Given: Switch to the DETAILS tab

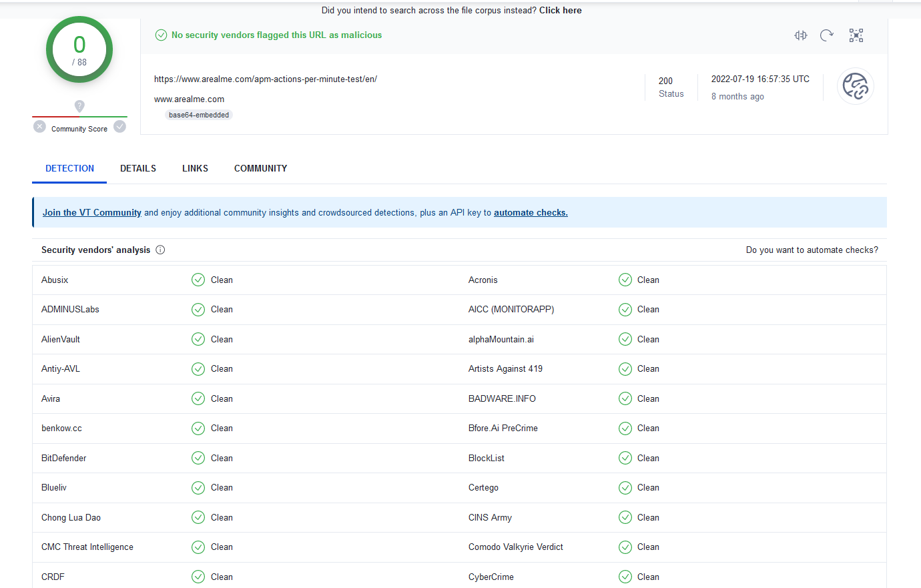Looking at the screenshot, I should point(138,168).
